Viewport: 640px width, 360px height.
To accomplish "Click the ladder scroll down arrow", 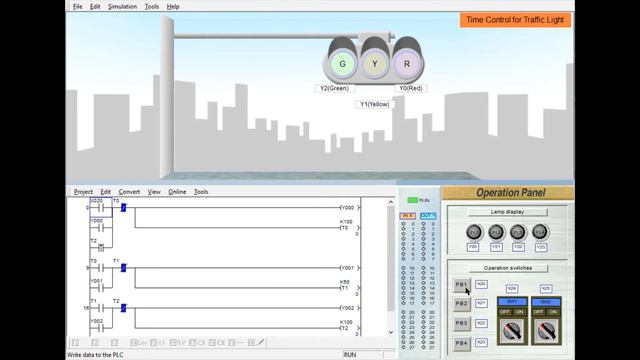I will (391, 332).
